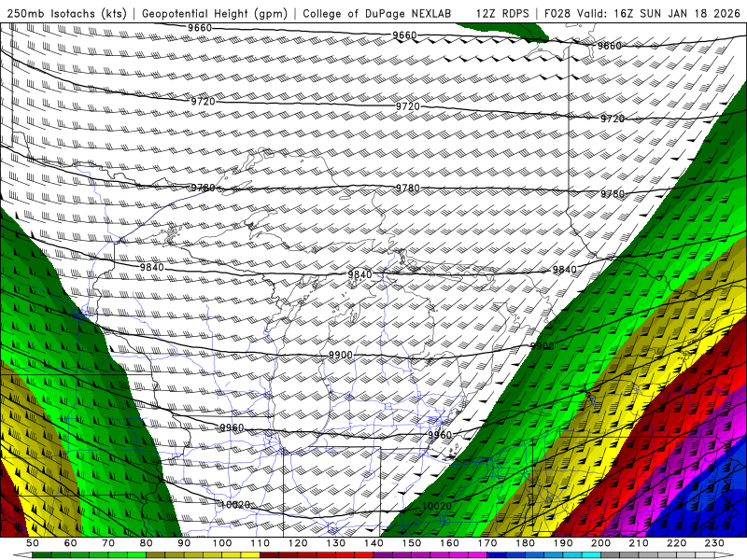Click the left 9960 contour label
The width and height of the screenshot is (747, 560).
click(x=232, y=427)
